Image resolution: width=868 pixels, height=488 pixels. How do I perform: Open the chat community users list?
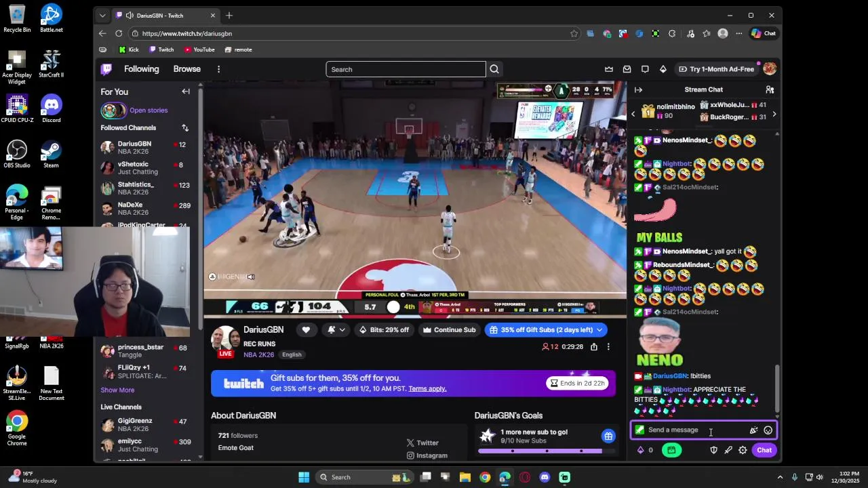pos(770,89)
